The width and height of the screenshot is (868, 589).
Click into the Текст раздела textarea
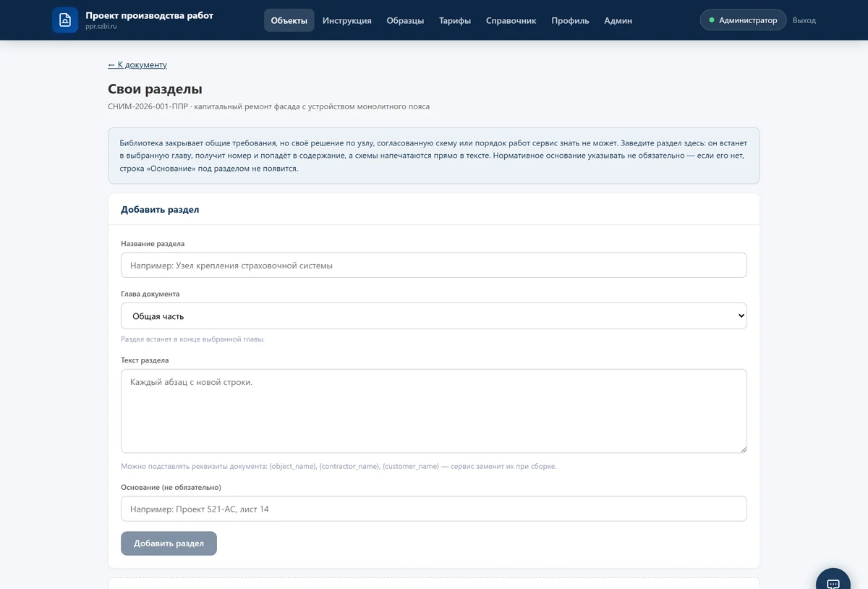pyautogui.click(x=434, y=411)
